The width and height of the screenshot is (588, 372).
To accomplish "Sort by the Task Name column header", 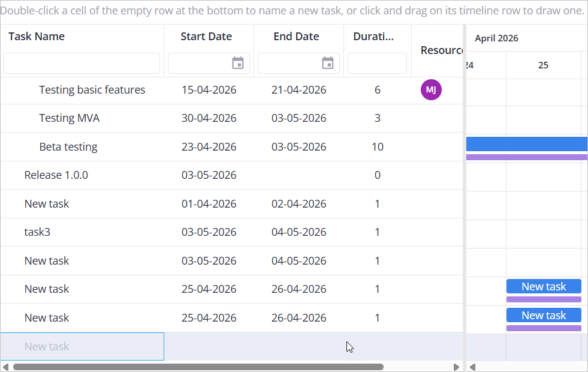I will pos(37,37).
